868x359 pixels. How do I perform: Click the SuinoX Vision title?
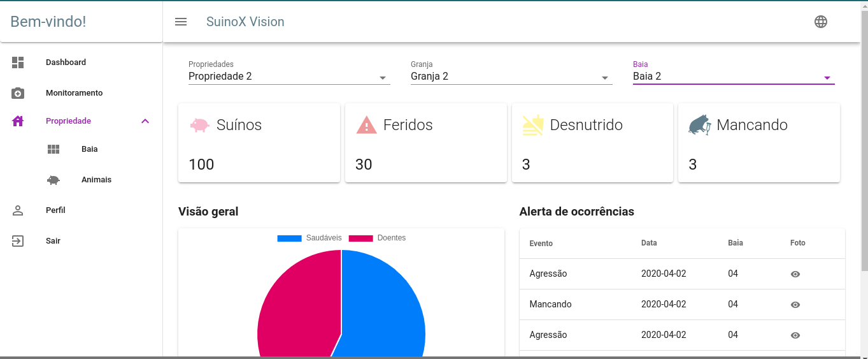pos(245,22)
